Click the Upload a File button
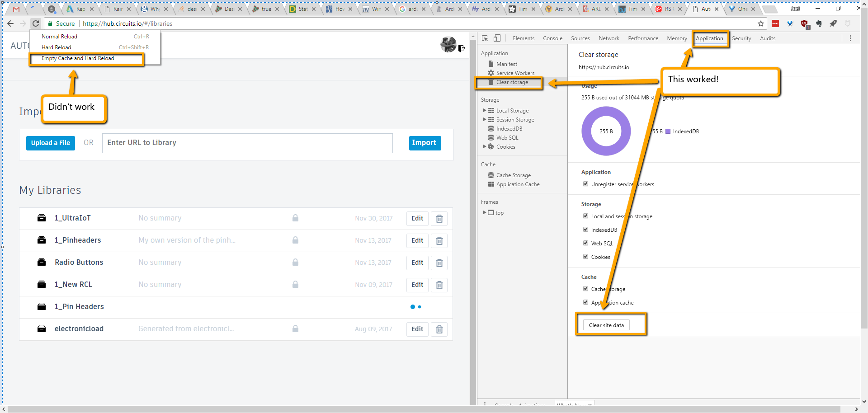 click(50, 143)
